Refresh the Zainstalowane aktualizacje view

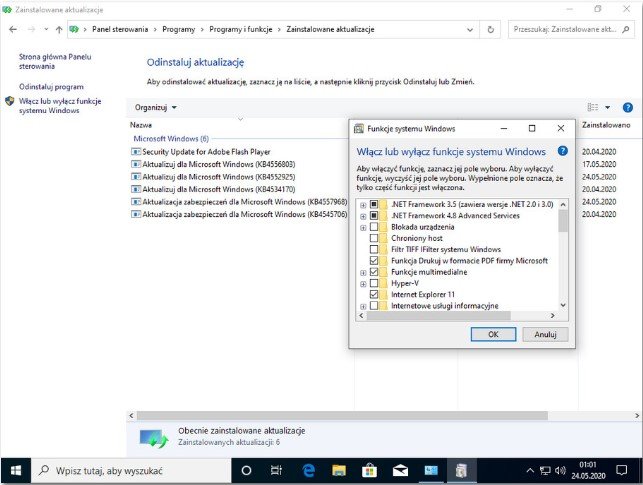pyautogui.click(x=490, y=30)
